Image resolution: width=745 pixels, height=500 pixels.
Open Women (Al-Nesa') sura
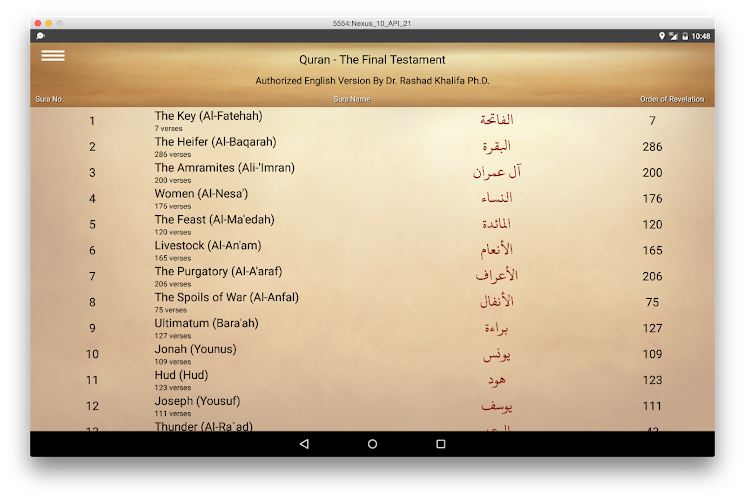tap(201, 194)
